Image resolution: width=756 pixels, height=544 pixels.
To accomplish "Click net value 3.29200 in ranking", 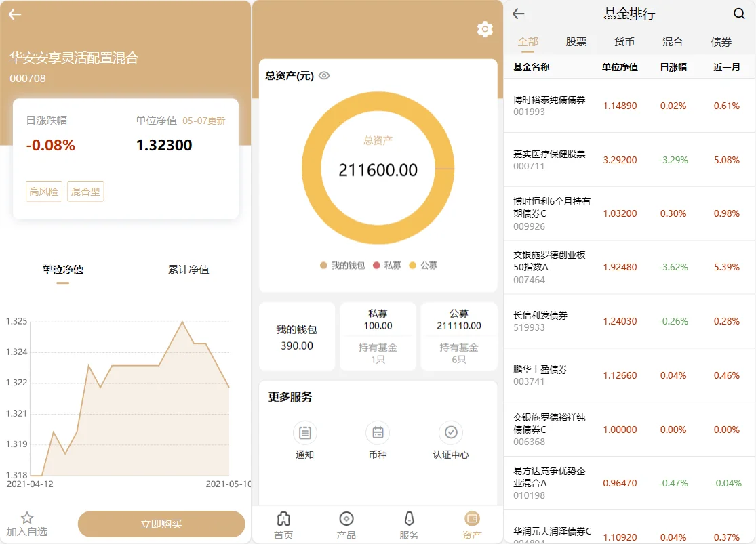I will pyautogui.click(x=620, y=160).
